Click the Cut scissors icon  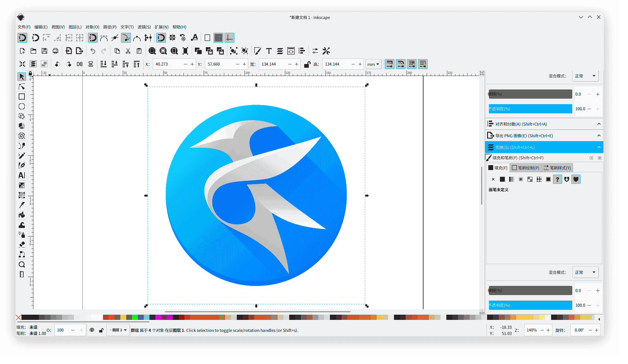(x=128, y=51)
